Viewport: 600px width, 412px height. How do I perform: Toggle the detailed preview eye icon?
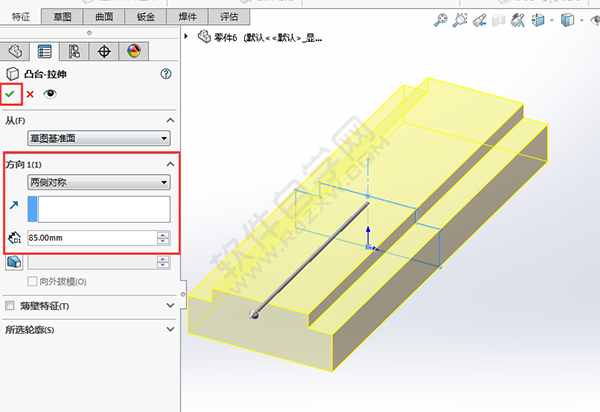pos(50,94)
